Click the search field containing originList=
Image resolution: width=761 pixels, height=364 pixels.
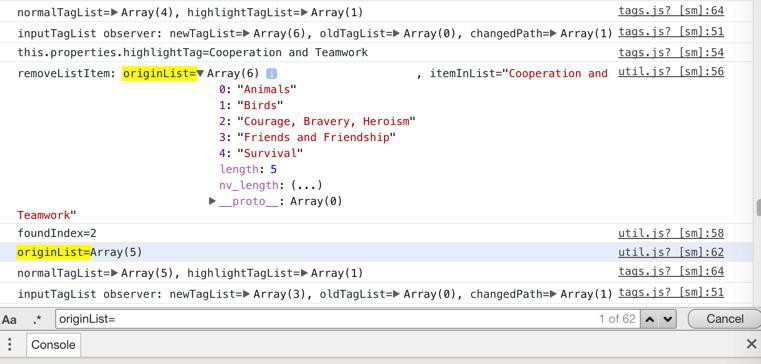pyautogui.click(x=347, y=319)
